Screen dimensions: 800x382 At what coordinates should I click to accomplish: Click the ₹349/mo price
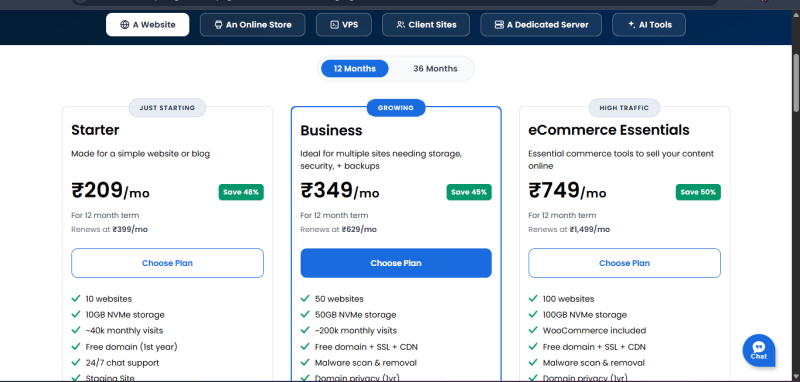tap(340, 191)
